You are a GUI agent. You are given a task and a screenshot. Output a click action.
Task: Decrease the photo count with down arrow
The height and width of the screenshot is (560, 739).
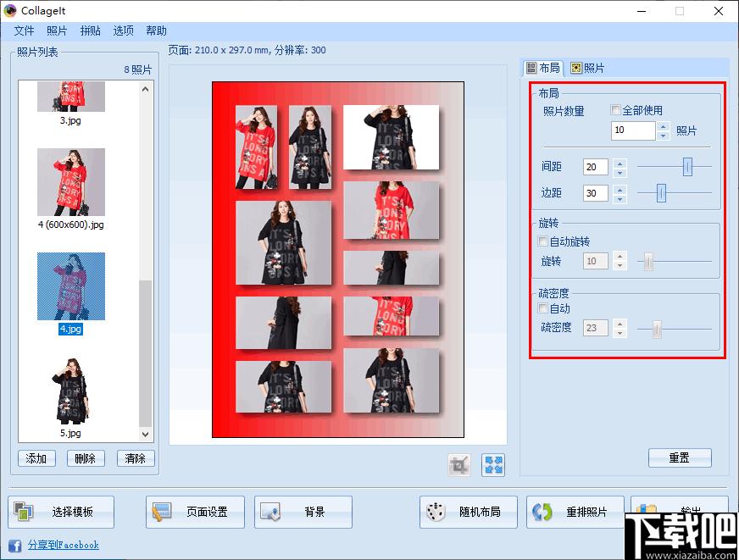point(663,136)
